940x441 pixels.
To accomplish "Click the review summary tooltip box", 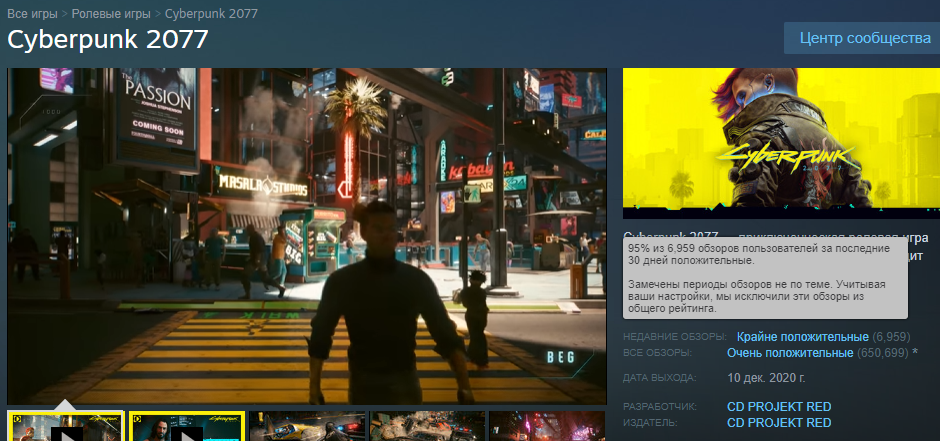I will coord(765,277).
